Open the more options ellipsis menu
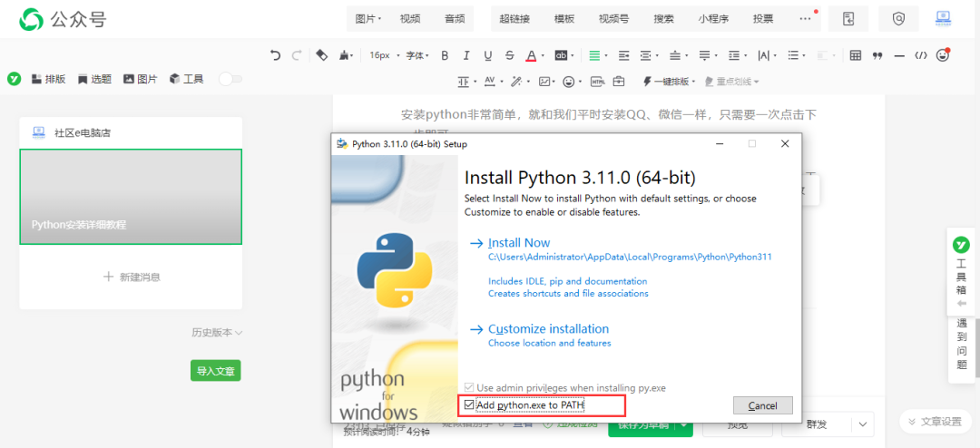Screen dimensions: 980x448 click(805, 19)
